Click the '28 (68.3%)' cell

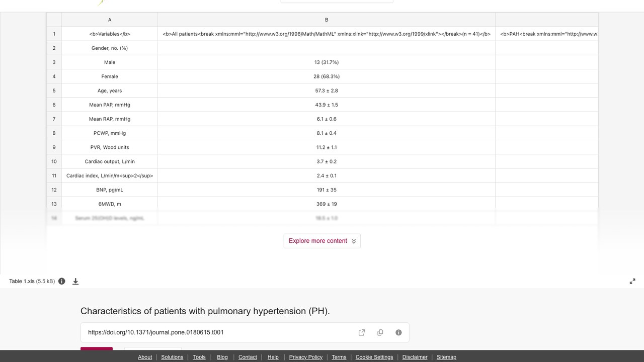tap(327, 76)
